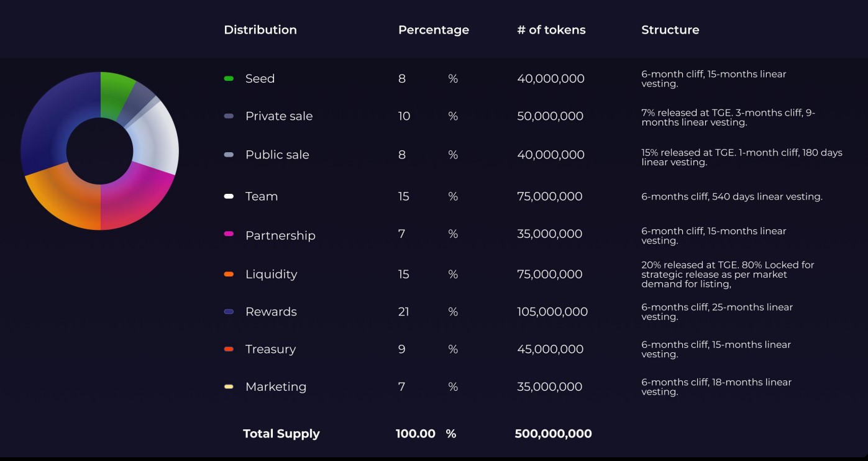Click the Structure column header
This screenshot has width=868, height=461.
670,29
